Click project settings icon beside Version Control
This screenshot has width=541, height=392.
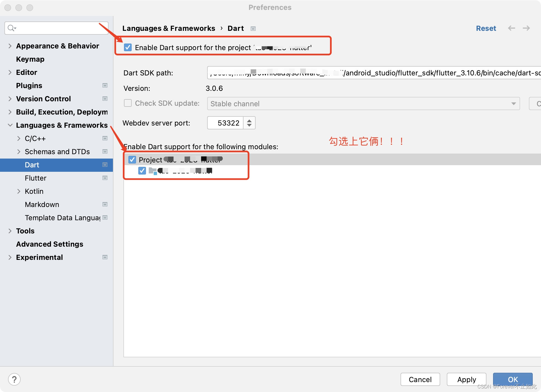(x=105, y=99)
